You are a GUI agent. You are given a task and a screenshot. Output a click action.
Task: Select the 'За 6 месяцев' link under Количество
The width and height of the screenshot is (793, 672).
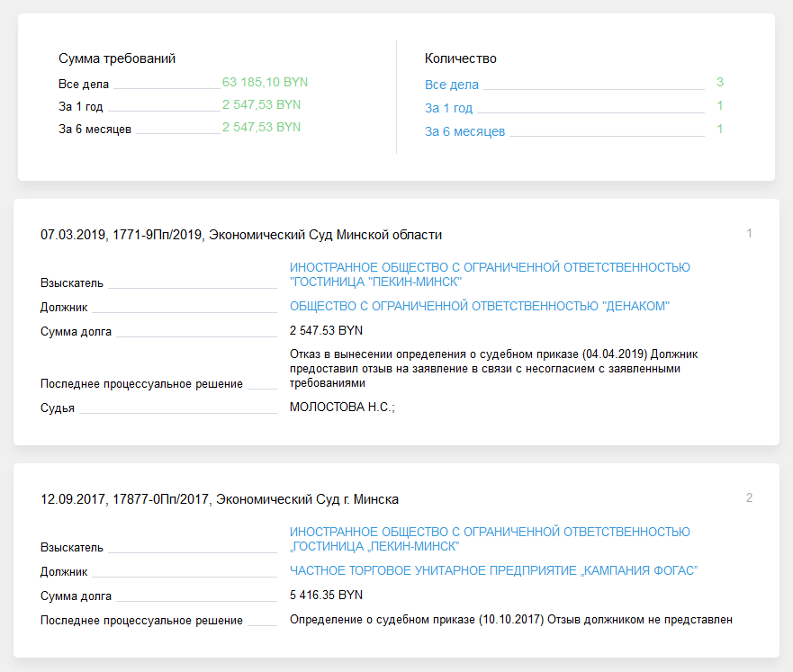(464, 132)
